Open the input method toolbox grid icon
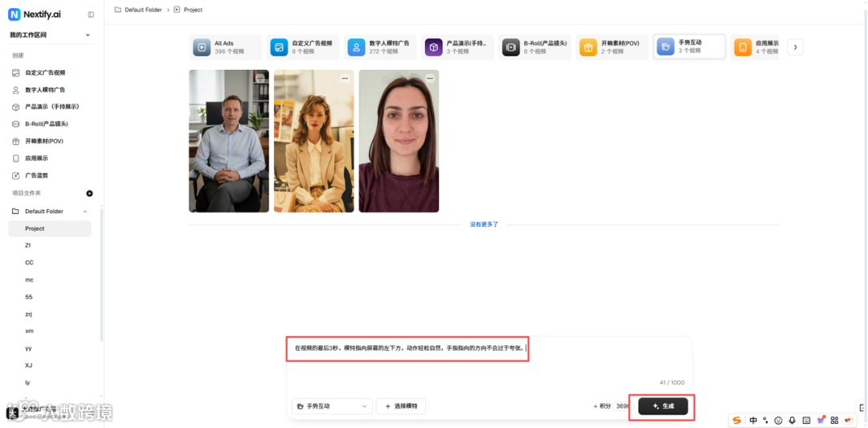The image size is (868, 428). click(x=834, y=420)
